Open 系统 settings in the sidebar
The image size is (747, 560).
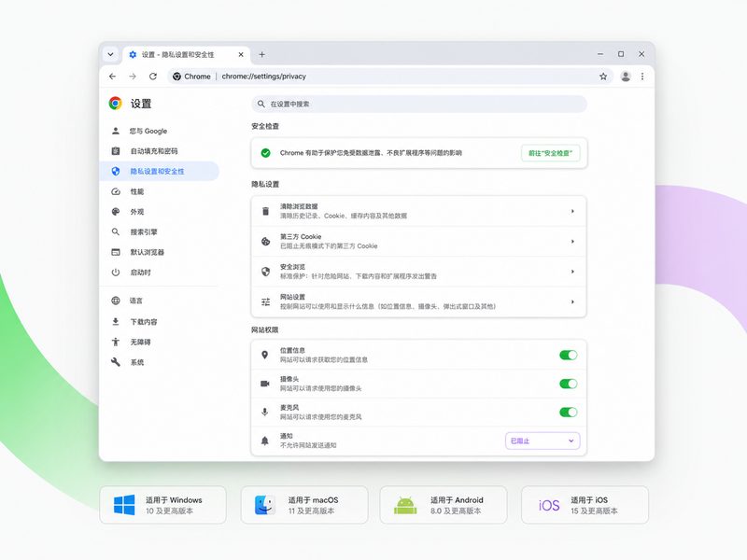point(160,362)
